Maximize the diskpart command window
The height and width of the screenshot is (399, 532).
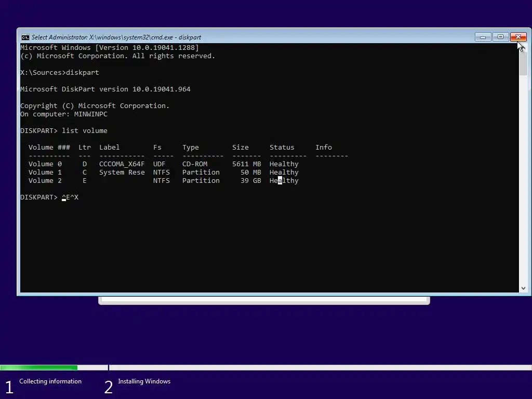tap(500, 37)
